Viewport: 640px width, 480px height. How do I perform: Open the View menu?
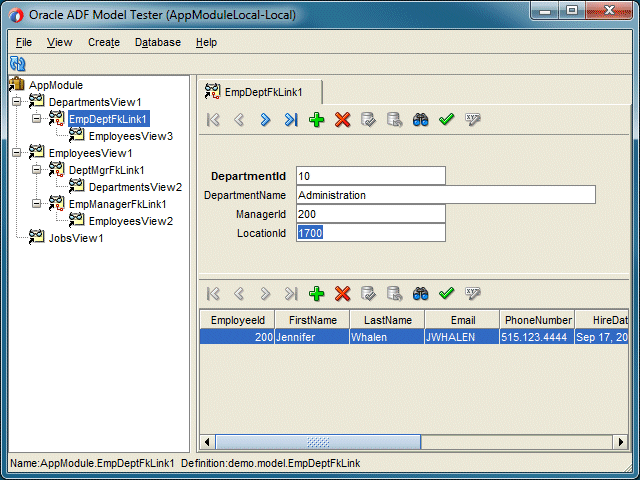[x=60, y=42]
